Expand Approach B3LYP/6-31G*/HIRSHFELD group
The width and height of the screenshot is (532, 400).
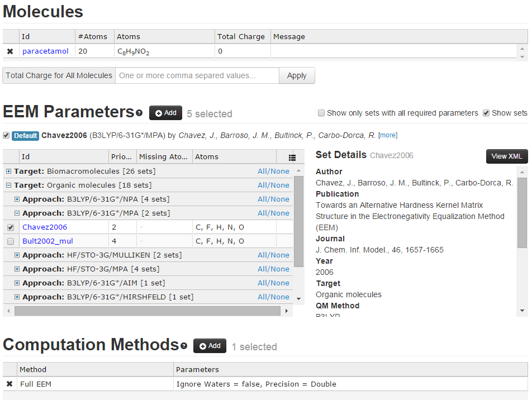click(x=17, y=297)
